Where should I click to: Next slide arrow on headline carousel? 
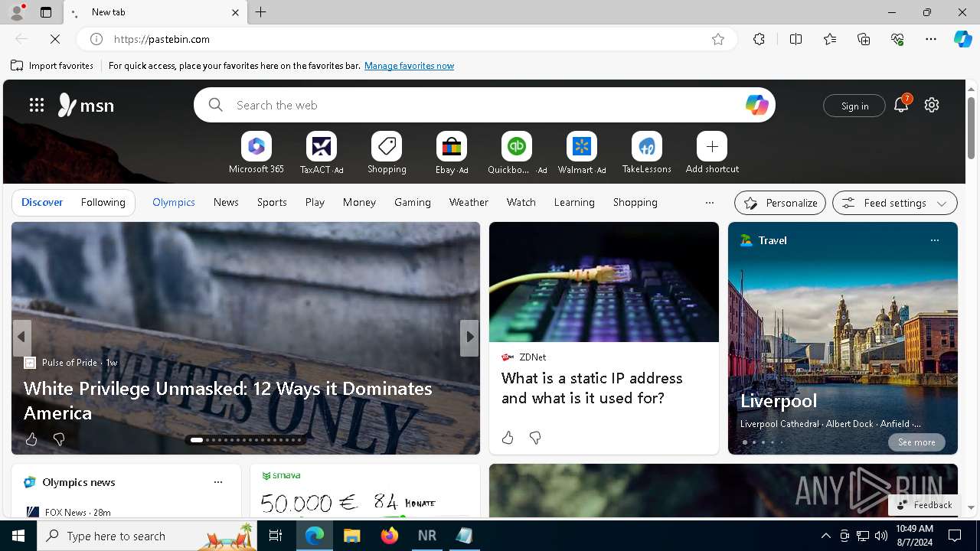(469, 337)
